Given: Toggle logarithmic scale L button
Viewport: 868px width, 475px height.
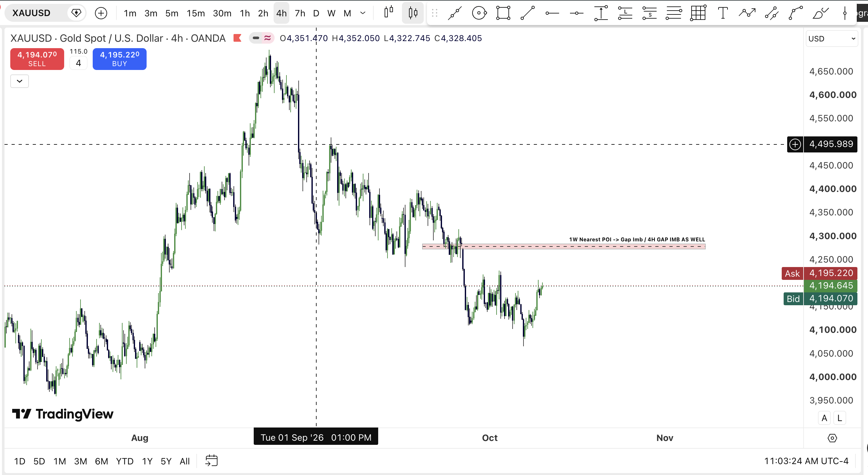Looking at the screenshot, I should (840, 418).
